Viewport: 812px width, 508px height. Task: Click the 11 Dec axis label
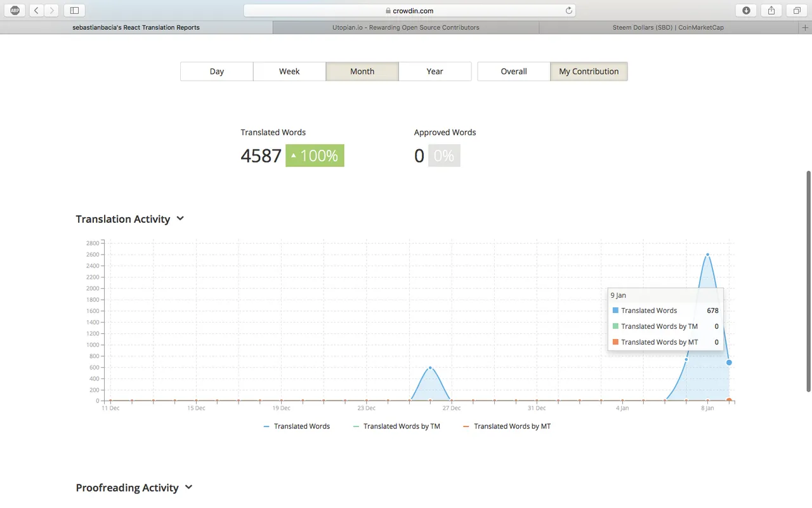coord(110,408)
